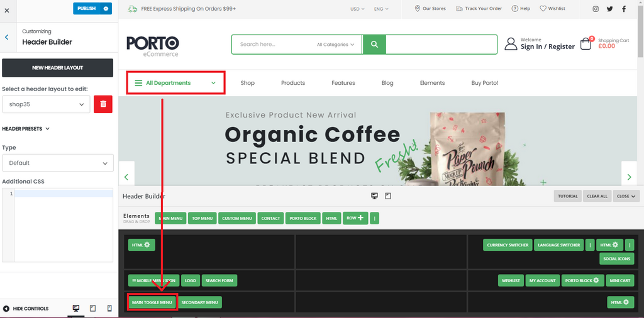Screen dimensions: 644x318
Task: Open ENG language dropdown
Action: (381, 9)
